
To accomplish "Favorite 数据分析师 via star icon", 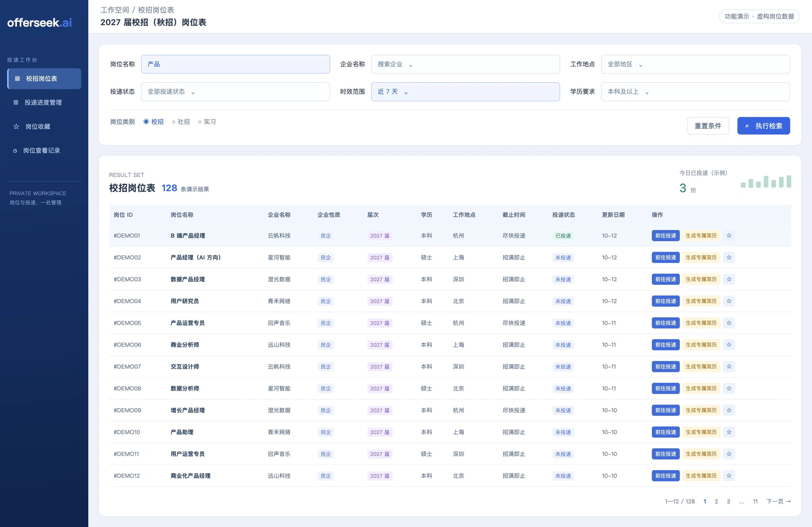I will (x=729, y=388).
